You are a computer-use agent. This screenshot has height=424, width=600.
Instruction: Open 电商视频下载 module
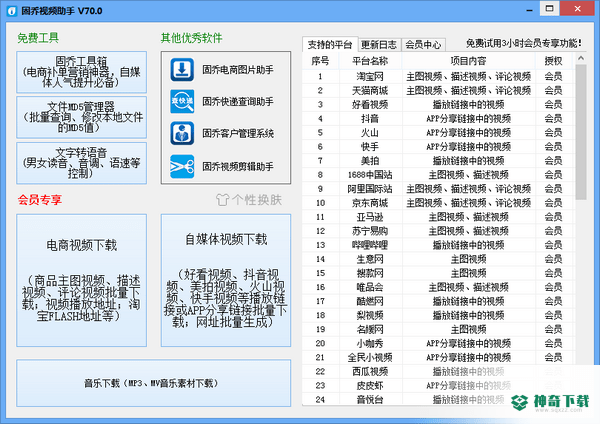[x=82, y=280]
